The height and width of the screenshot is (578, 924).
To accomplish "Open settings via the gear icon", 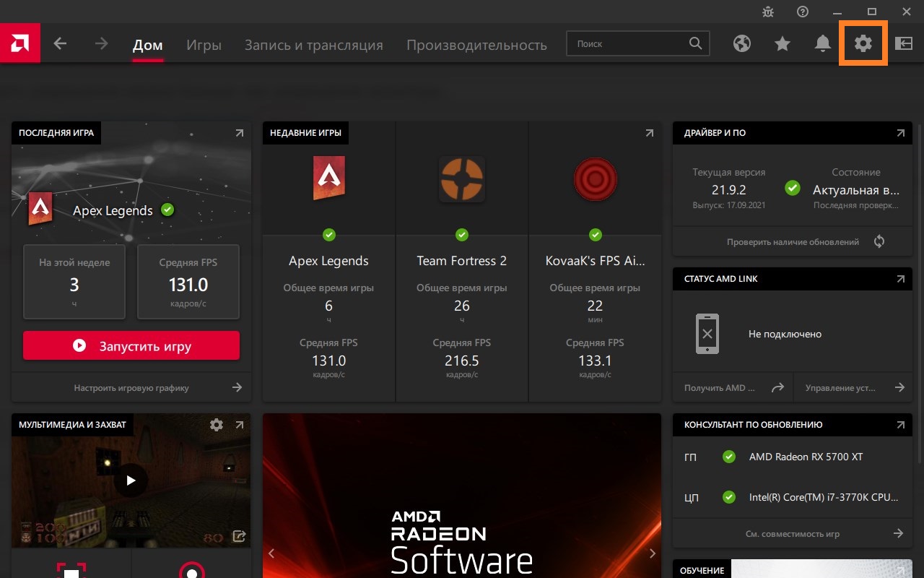I will point(863,44).
